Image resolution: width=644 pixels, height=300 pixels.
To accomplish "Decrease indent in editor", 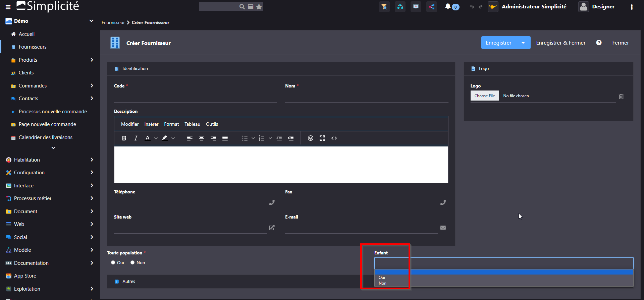I will pyautogui.click(x=279, y=138).
